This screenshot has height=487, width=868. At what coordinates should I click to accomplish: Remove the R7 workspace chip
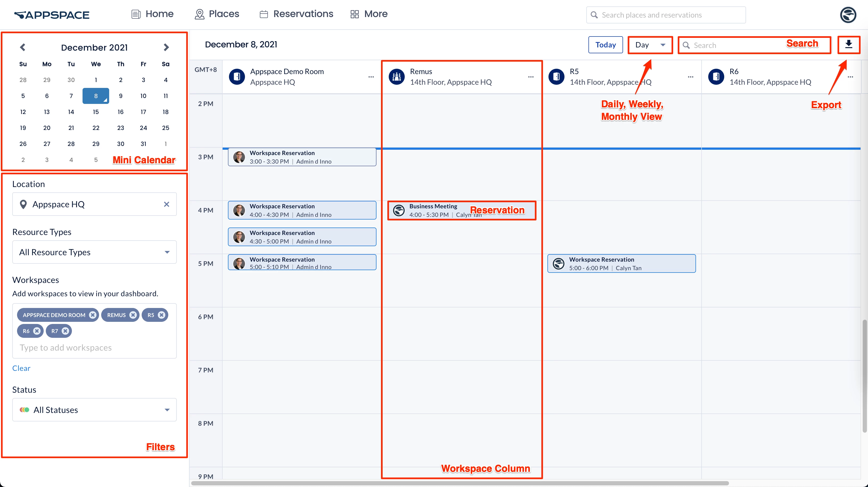[66, 331]
